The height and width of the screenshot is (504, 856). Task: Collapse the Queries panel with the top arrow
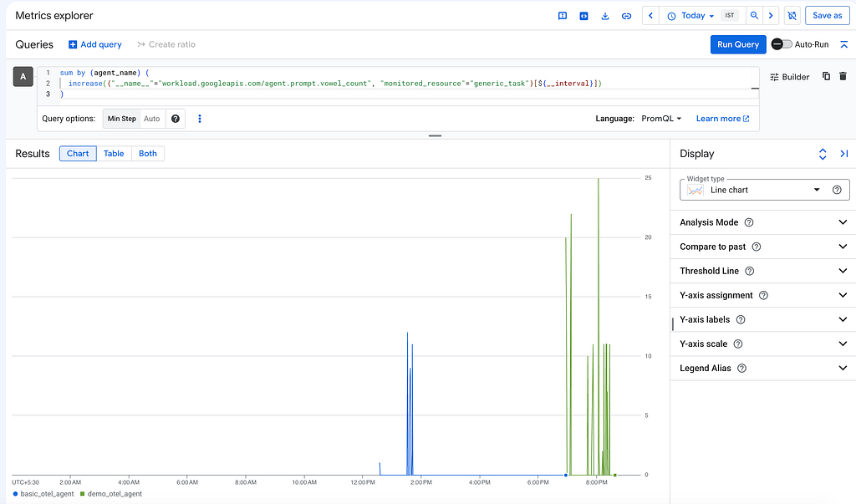click(844, 44)
